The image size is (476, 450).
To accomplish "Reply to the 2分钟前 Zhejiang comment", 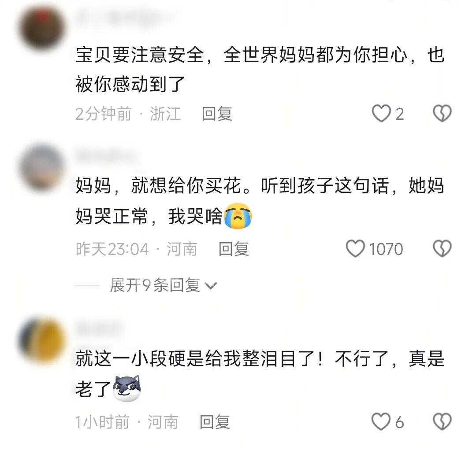I will pyautogui.click(x=217, y=114).
